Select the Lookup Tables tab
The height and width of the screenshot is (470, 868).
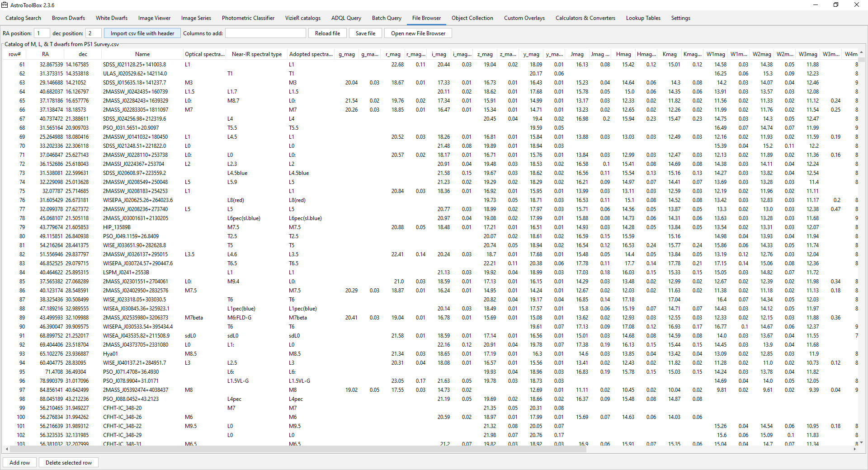tap(643, 18)
